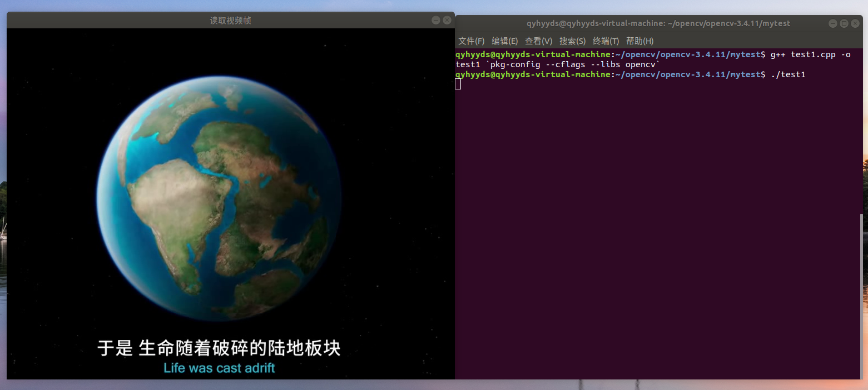
Task: Minimize the 读取视频帧 video window
Action: point(435,20)
